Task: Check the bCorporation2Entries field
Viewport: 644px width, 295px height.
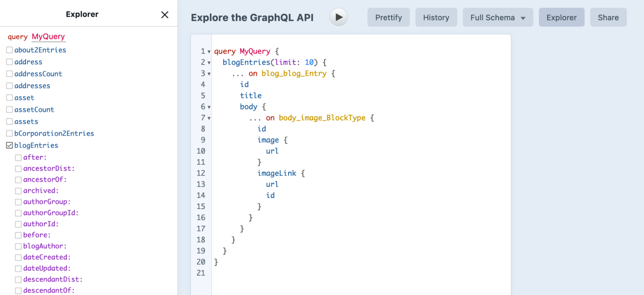Action: 9,133
